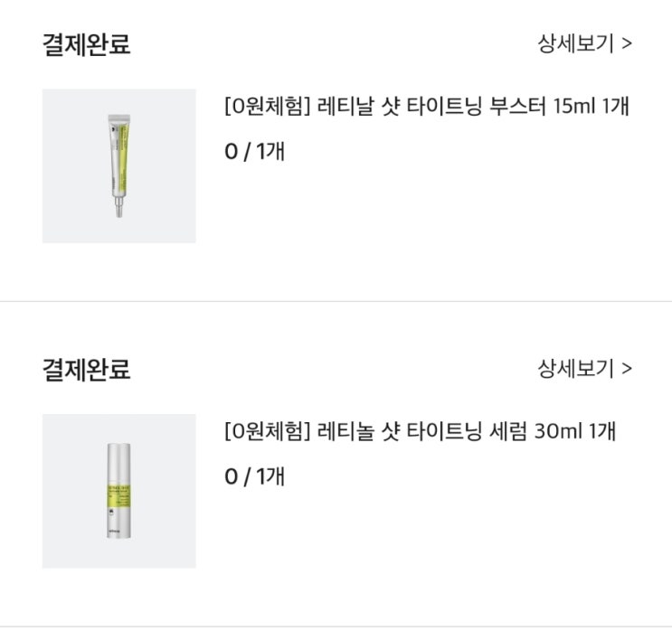Click the [0원체험] tag on serum item
Viewport: 672px width, 631px height.
click(x=267, y=431)
